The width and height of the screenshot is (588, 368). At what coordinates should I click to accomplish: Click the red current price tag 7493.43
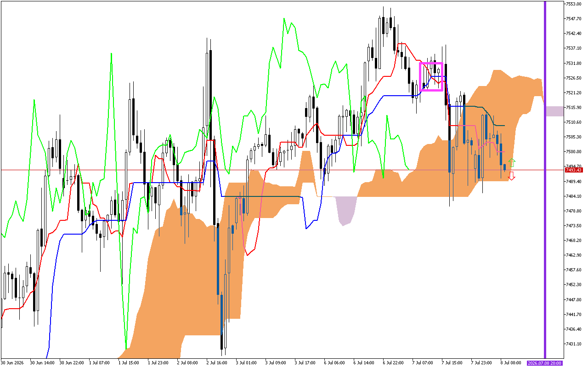coord(573,170)
